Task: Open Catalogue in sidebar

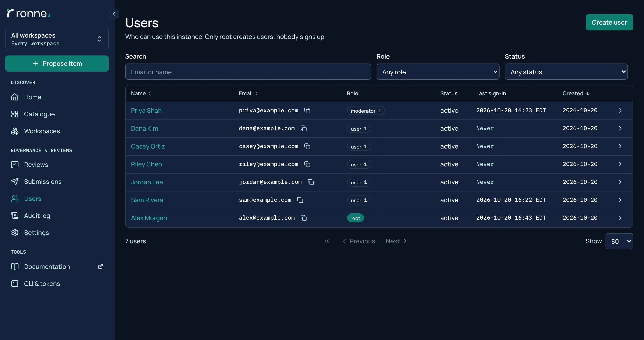Action: [57, 114]
